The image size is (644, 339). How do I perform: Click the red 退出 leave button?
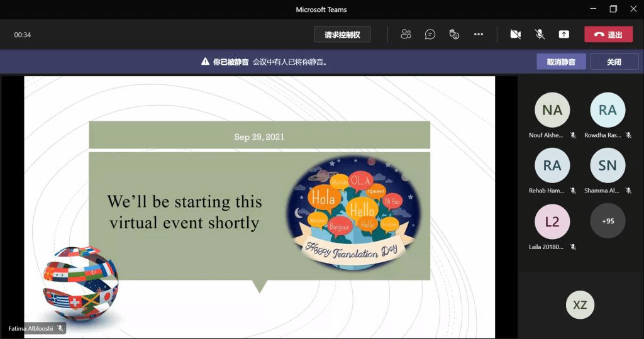tap(608, 35)
